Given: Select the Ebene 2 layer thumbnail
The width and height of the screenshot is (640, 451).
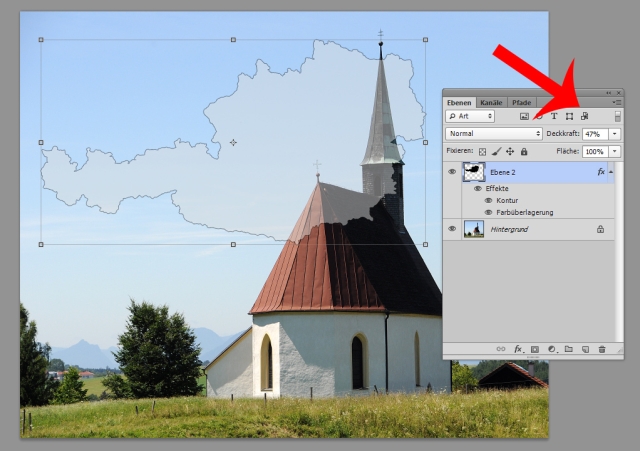Looking at the screenshot, I should [474, 172].
